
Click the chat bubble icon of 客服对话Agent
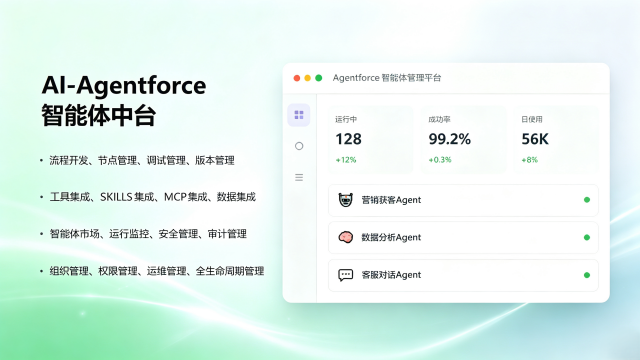coord(346,275)
